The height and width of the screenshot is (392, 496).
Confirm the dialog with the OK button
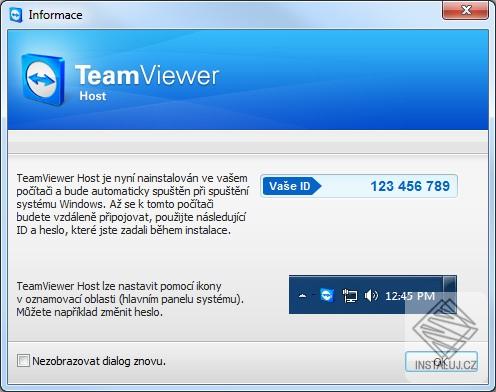click(x=441, y=361)
